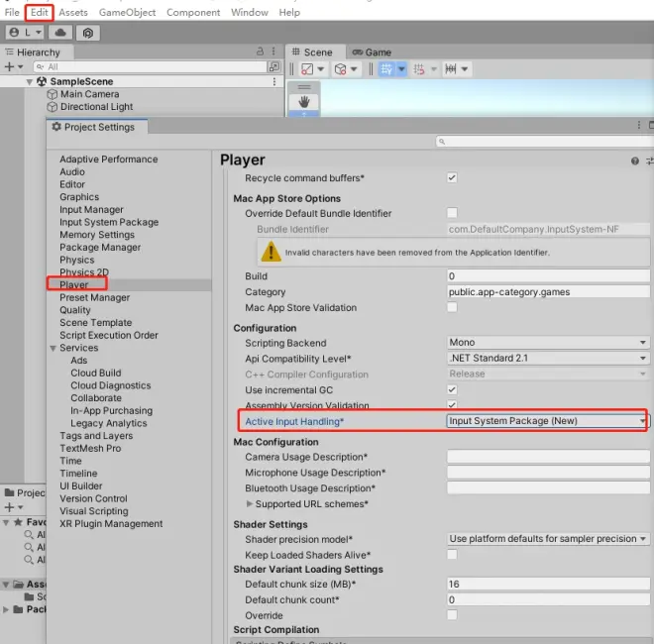
Task: Click the plus icon in Project panel
Action: [x=8, y=506]
